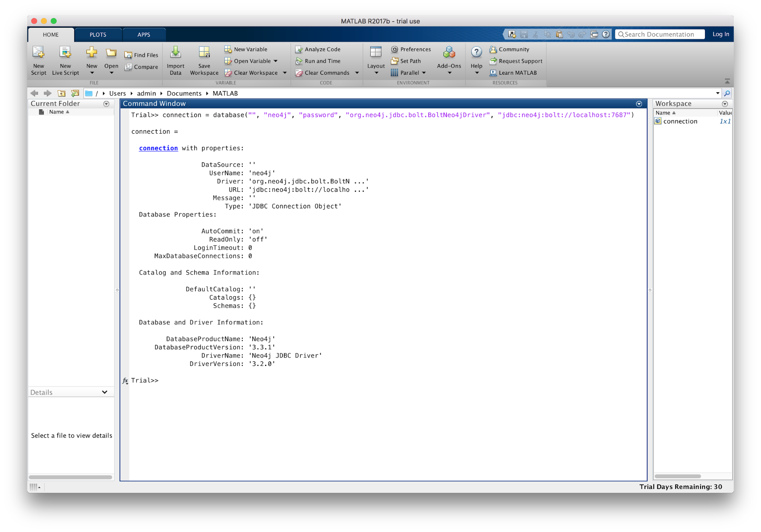Viewport: 761px width, 532px height.
Task: Click the connection hyperlink in output
Action: [x=158, y=148]
